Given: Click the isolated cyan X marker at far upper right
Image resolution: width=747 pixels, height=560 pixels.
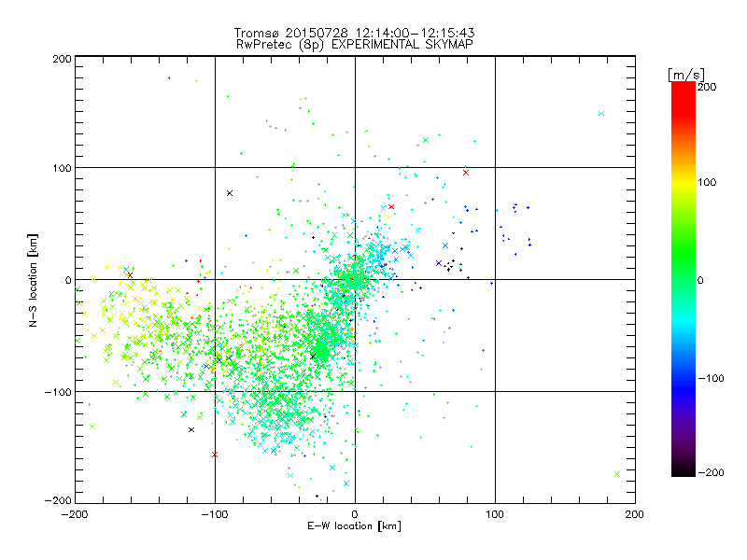Looking at the screenshot, I should coord(601,113).
